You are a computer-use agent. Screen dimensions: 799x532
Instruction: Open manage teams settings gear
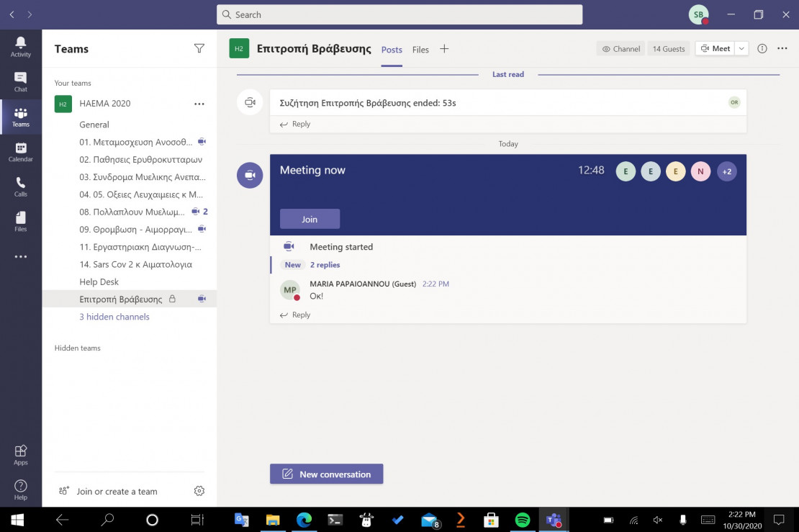pos(199,491)
